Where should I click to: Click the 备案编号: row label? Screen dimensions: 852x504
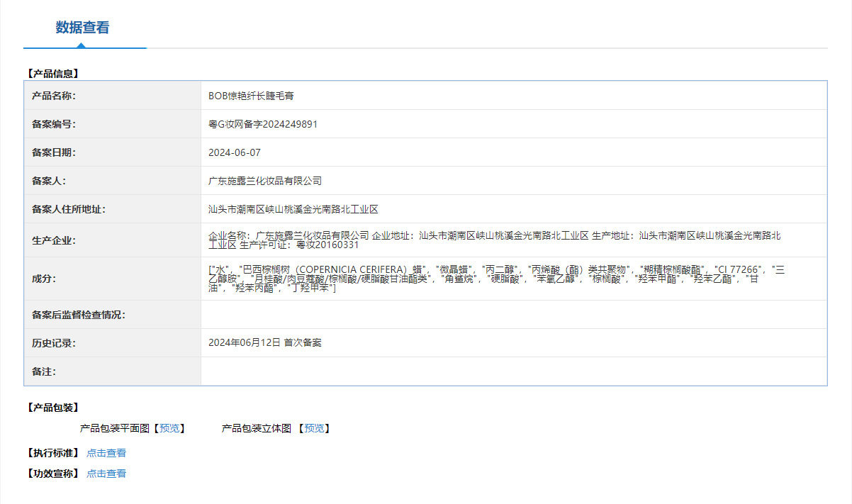coord(54,124)
